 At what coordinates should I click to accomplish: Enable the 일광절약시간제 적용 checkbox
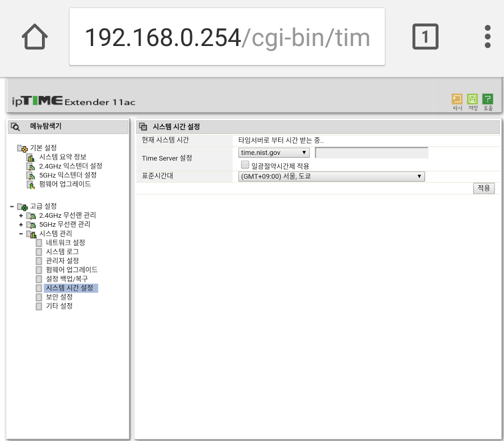pos(245,165)
